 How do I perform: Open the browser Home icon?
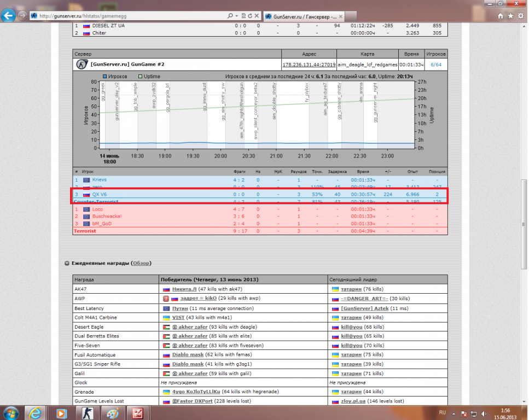coord(501,16)
